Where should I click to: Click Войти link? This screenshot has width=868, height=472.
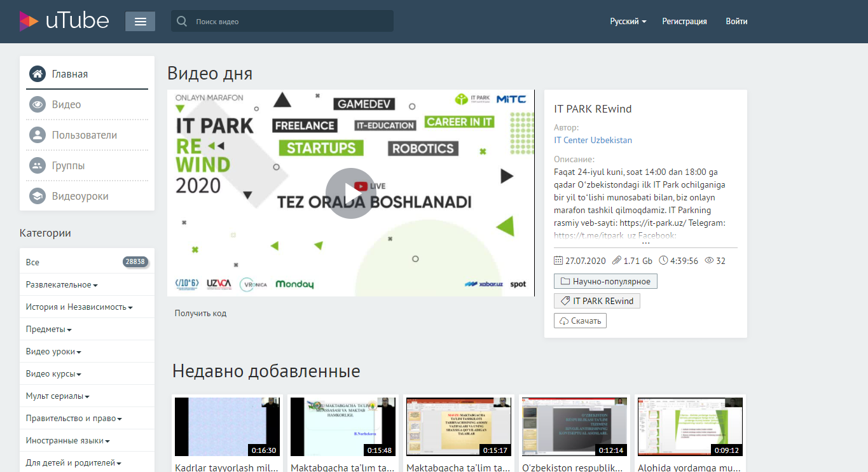736,21
